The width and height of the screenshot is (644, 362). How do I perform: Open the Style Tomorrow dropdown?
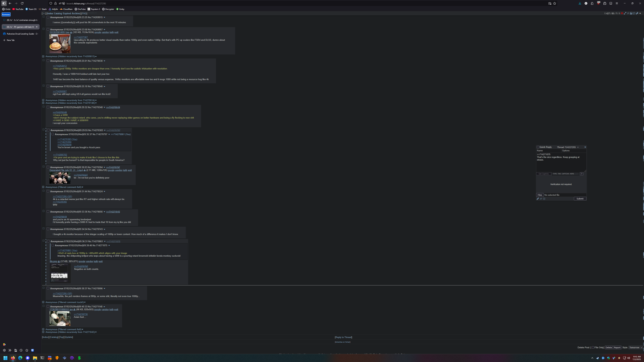point(635,348)
